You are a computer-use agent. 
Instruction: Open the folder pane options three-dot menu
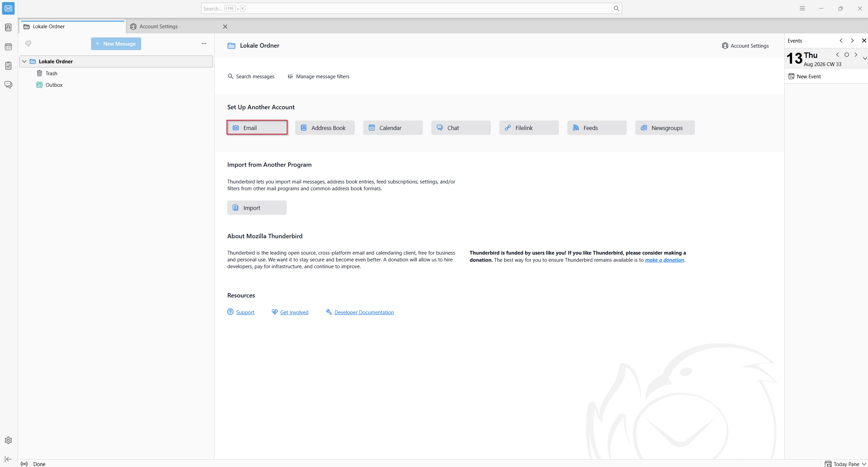tap(204, 44)
